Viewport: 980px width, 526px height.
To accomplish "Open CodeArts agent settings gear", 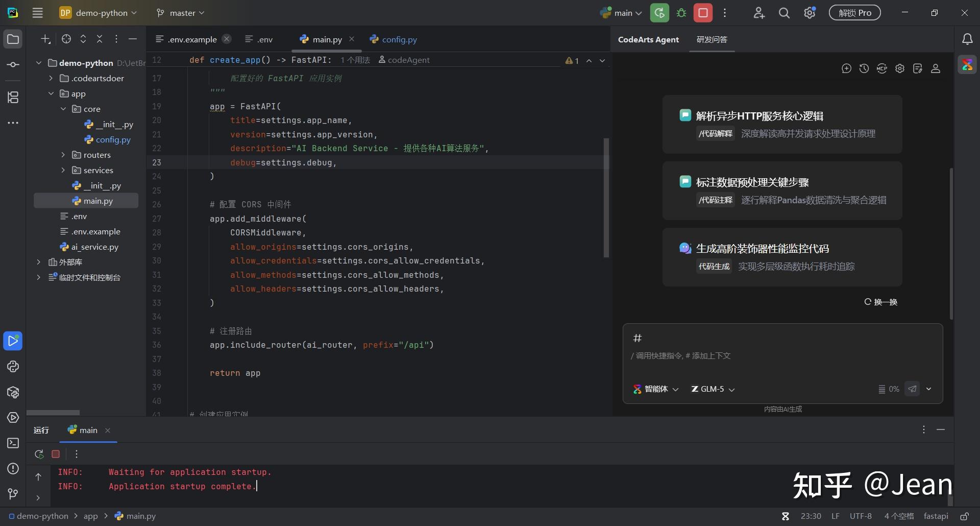I will [900, 68].
